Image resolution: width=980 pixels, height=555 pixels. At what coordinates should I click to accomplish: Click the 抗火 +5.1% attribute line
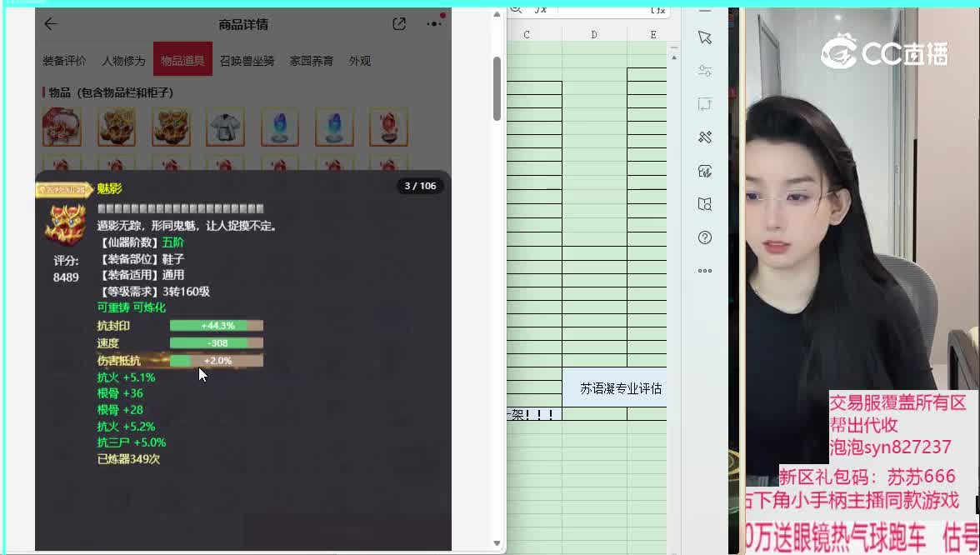126,377
